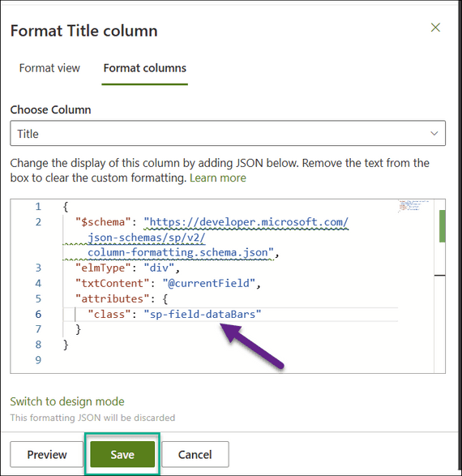Click line number 6 in gutter

coord(38,314)
